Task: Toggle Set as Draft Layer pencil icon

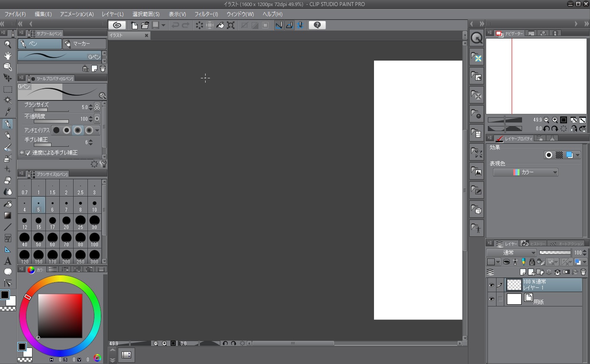Action: 523,262
